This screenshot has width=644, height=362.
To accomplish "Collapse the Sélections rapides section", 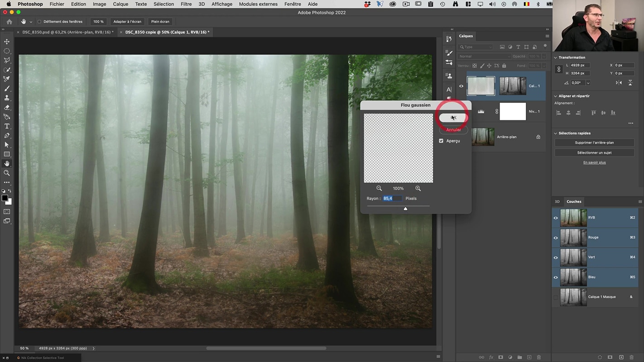I will pos(556,133).
